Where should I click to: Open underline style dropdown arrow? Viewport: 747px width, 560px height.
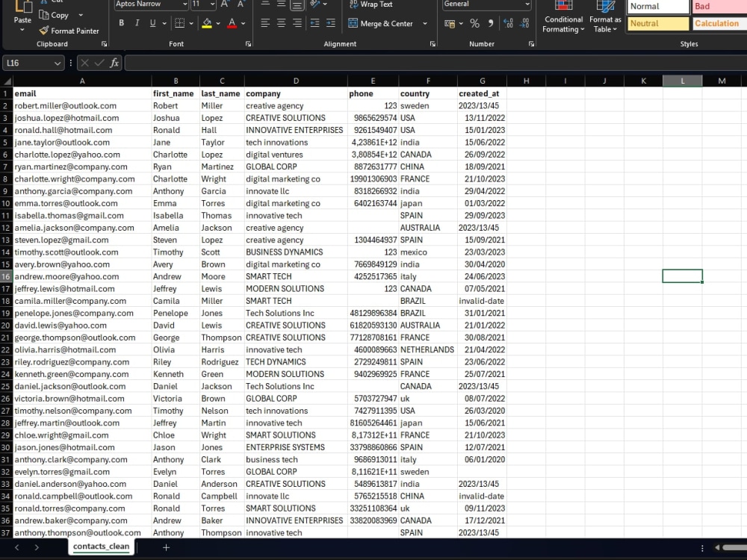[x=164, y=23]
